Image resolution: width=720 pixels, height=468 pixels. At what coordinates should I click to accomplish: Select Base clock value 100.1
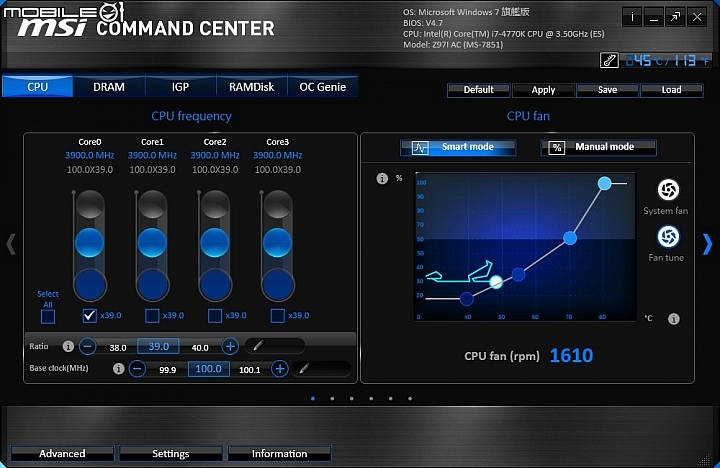tap(249, 370)
